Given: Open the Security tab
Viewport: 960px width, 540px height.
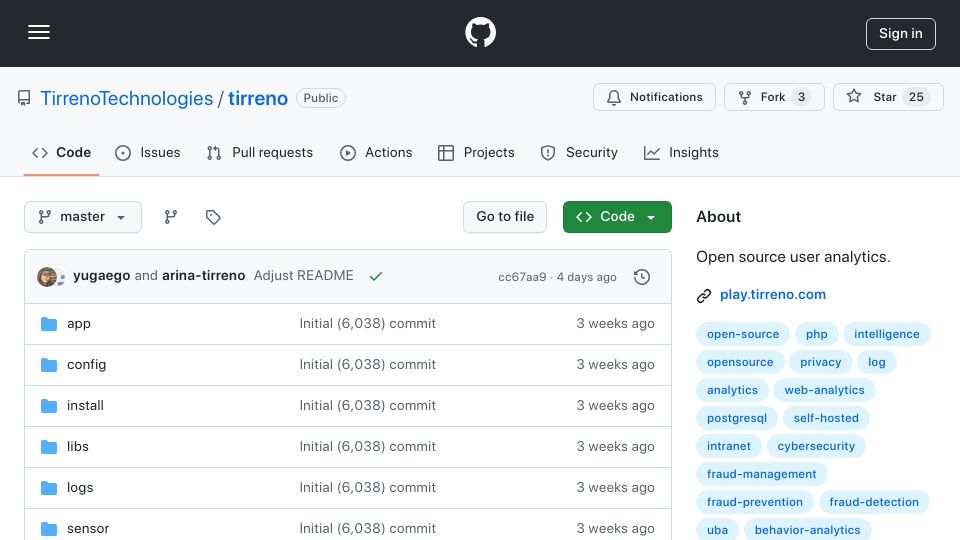Looking at the screenshot, I should pyautogui.click(x=579, y=152).
